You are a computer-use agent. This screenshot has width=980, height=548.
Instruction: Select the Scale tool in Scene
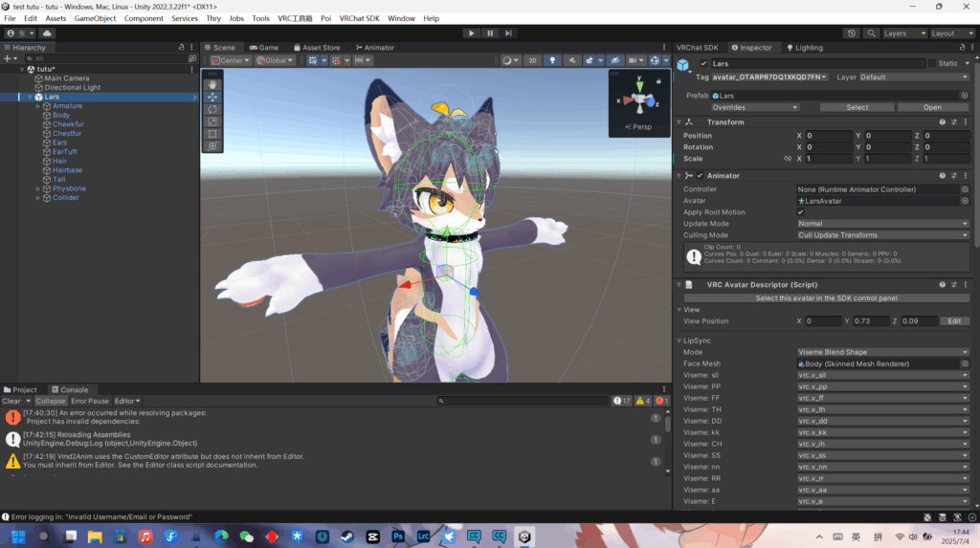(212, 121)
